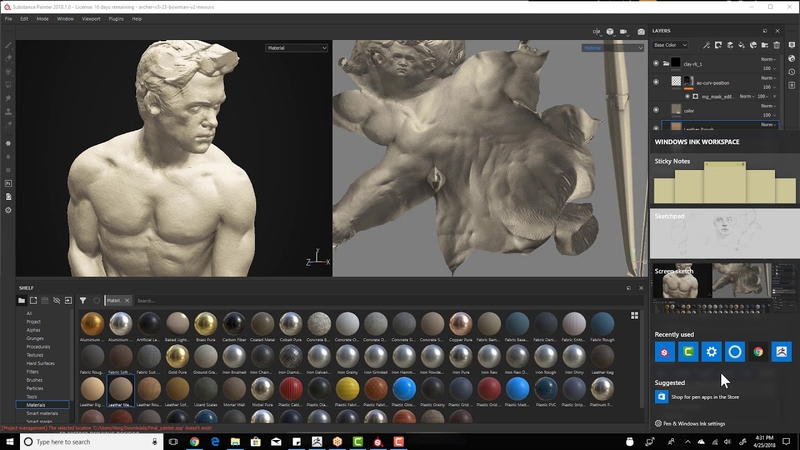Screen dimensions: 800x450
Task: Open the viewport video camera settings icon
Action: tap(624, 32)
